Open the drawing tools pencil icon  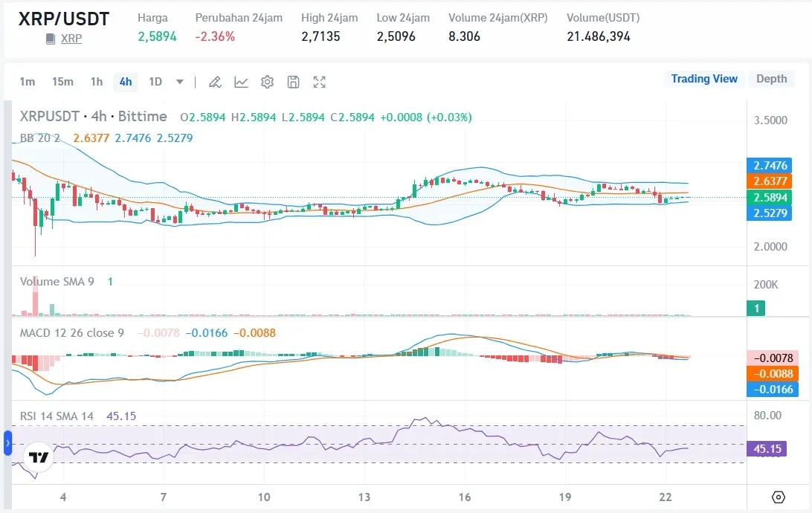click(215, 82)
